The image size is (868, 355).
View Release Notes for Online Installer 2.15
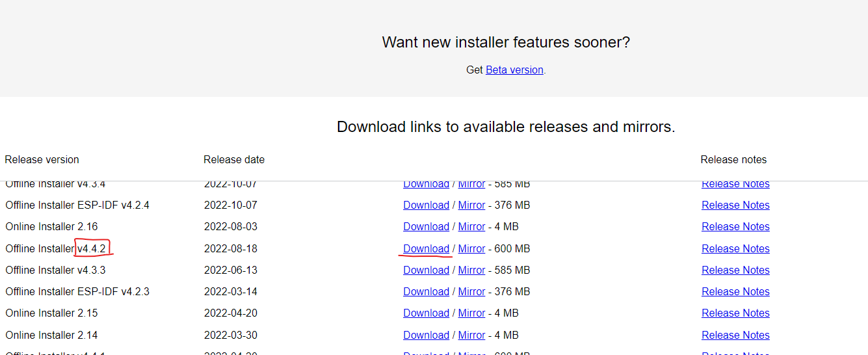735,313
